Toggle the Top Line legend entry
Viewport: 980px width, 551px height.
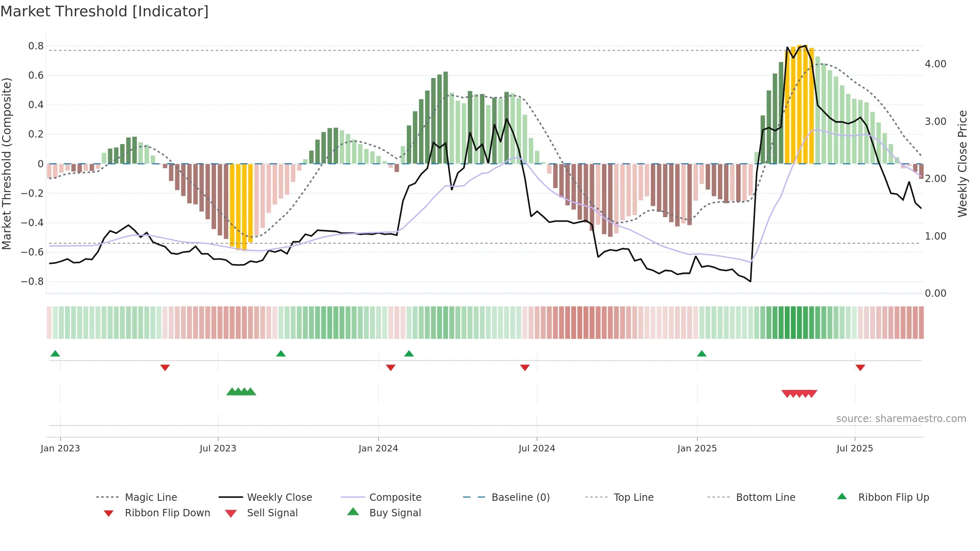[x=619, y=497]
